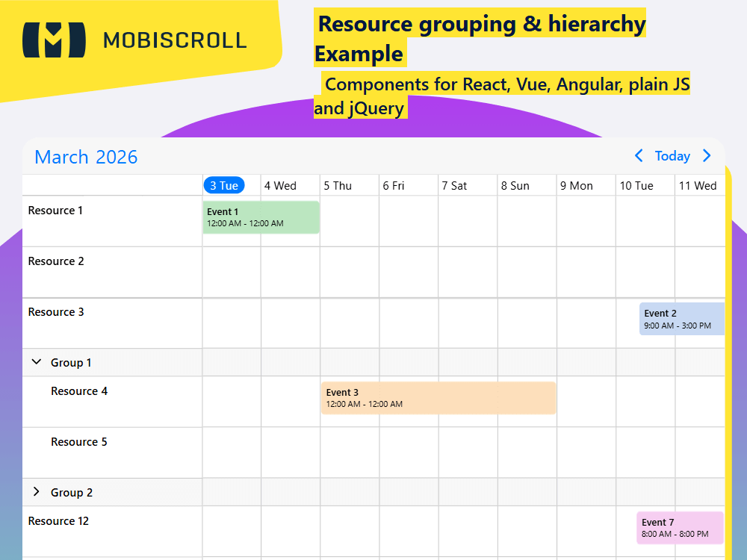Open Event 7 in Resource 12 row

point(680,528)
